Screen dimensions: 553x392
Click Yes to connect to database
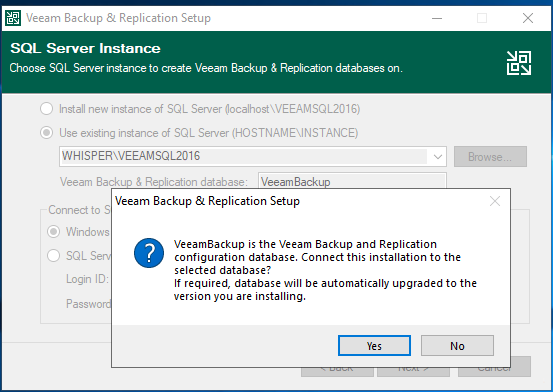tap(374, 345)
